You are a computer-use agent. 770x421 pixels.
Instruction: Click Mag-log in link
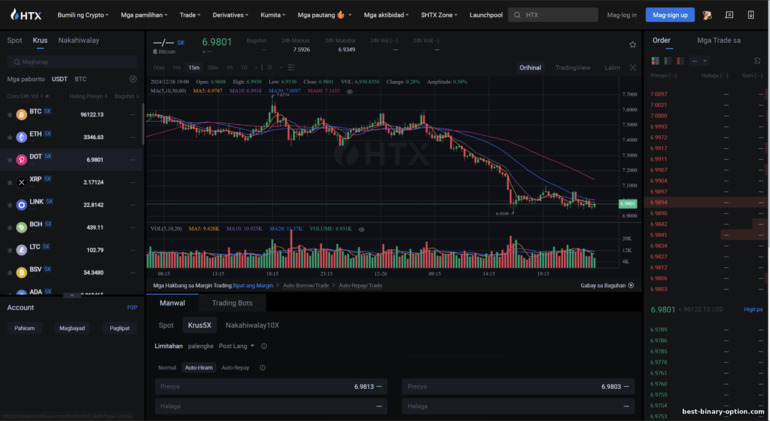pyautogui.click(x=622, y=15)
